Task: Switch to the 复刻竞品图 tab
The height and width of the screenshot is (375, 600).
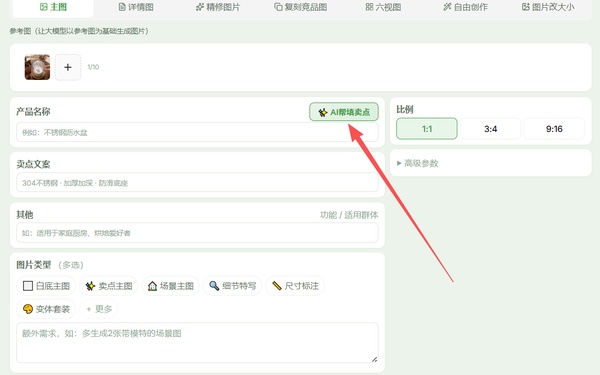Action: pos(301,7)
